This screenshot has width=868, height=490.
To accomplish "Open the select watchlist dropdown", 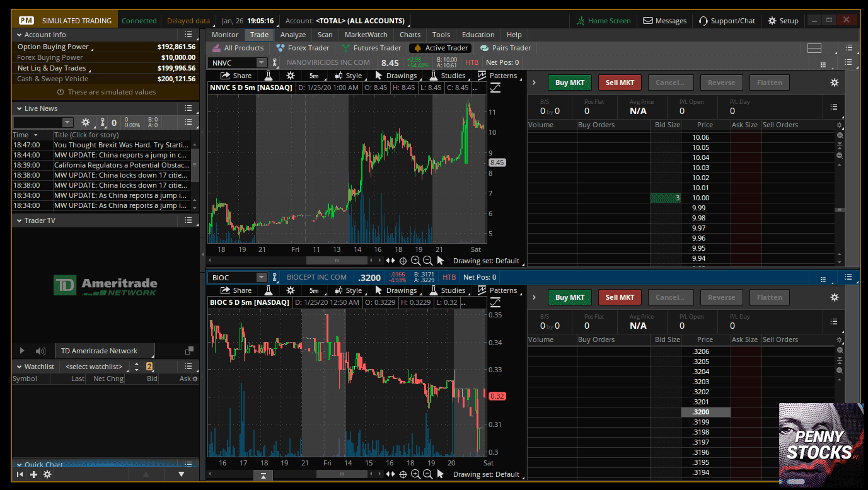I will coord(94,367).
